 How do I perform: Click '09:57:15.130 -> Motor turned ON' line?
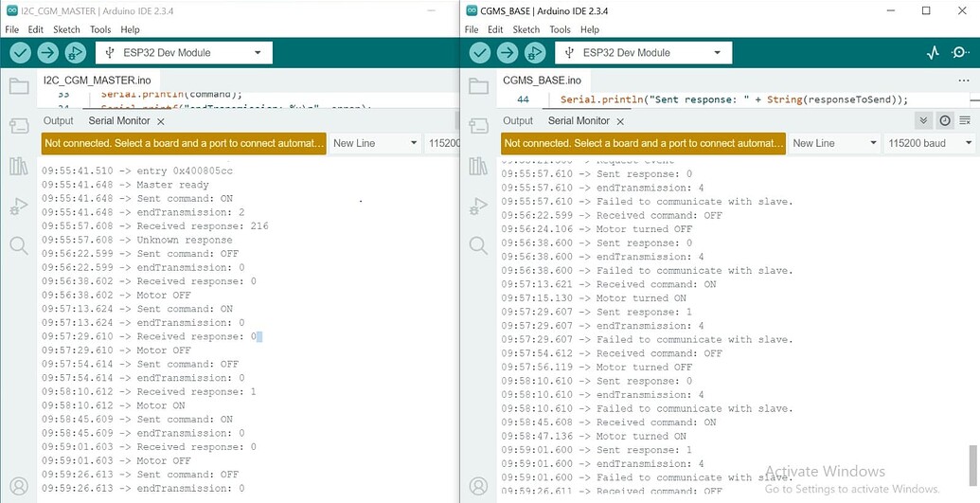(594, 297)
